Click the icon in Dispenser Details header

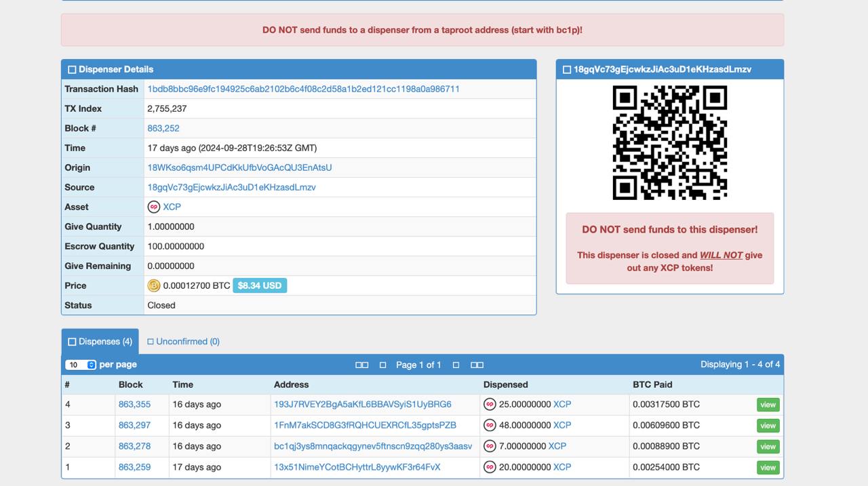[72, 69]
